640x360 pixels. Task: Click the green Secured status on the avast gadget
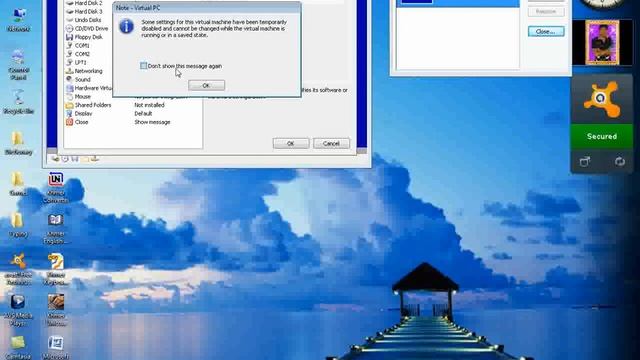[x=602, y=136]
